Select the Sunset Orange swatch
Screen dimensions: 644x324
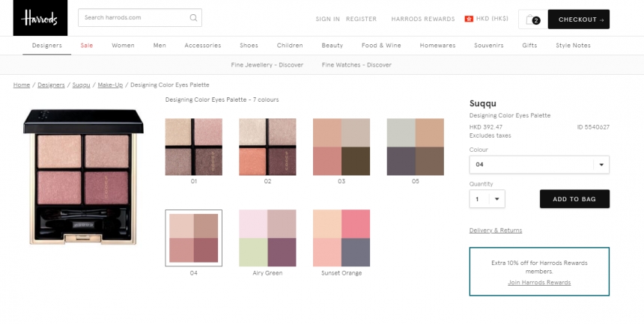point(341,238)
